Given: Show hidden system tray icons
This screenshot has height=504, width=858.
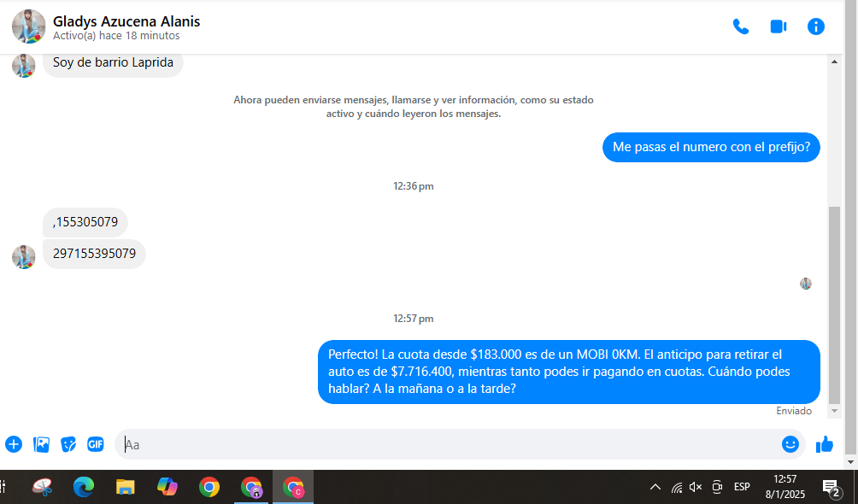Looking at the screenshot, I should tap(655, 487).
